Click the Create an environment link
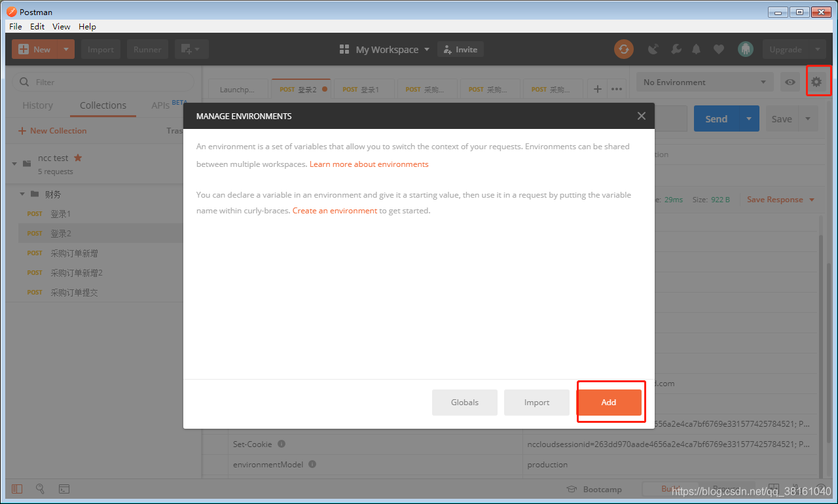This screenshot has width=838, height=504. click(x=335, y=211)
